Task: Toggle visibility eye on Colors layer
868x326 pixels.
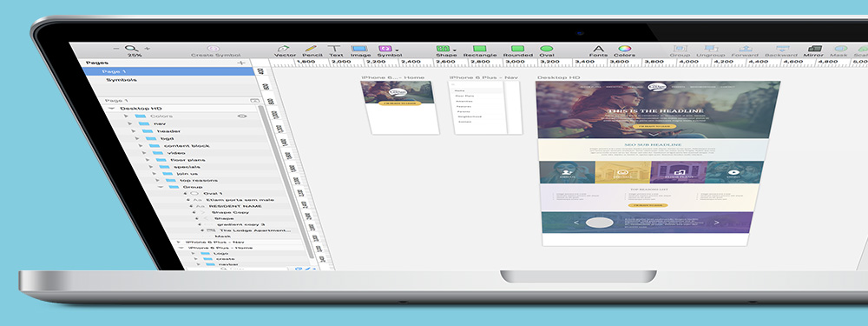Action: click(x=241, y=116)
